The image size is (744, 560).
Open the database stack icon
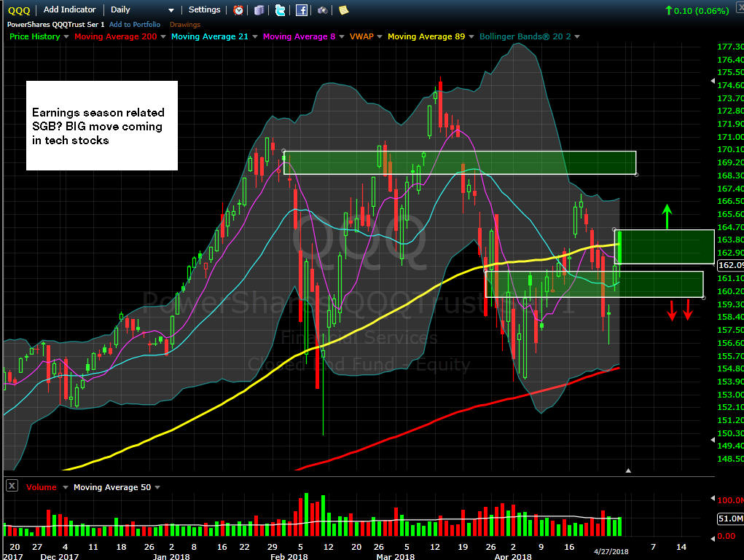[x=259, y=10]
